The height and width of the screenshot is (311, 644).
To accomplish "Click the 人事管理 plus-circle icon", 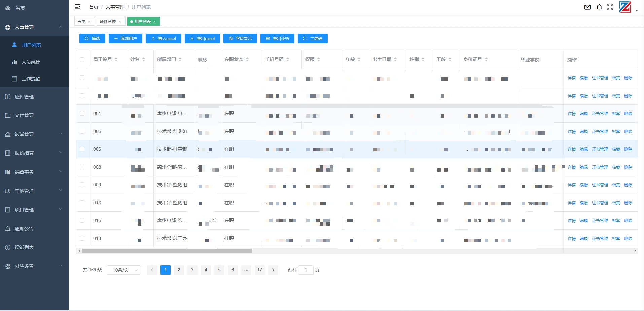I will tap(8, 27).
